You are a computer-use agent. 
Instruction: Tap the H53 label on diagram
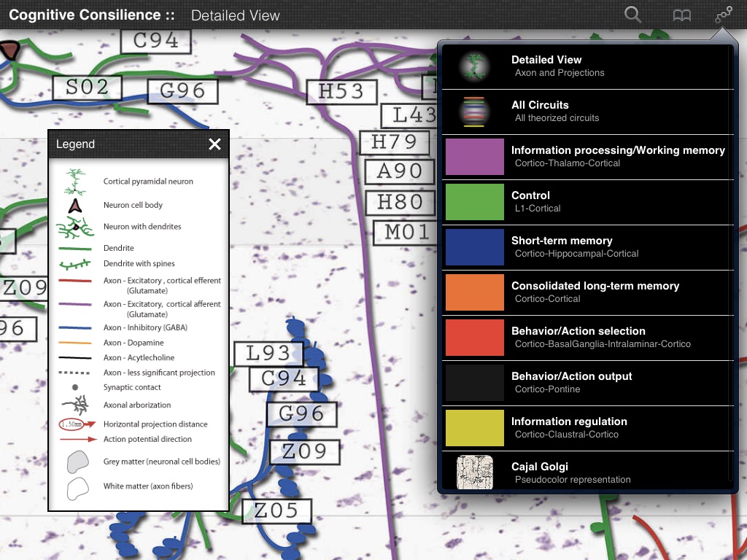click(341, 91)
